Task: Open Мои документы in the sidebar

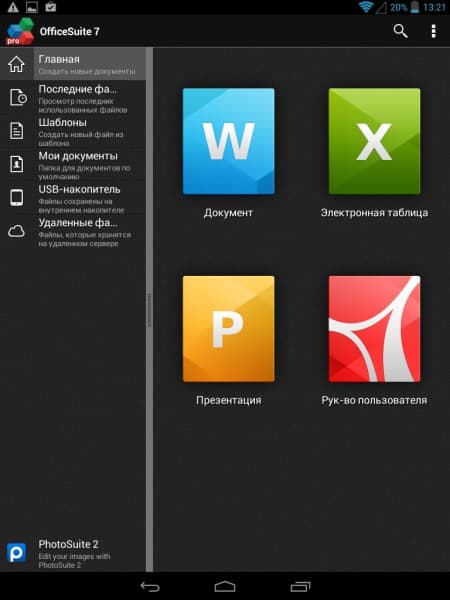Action: 73,164
